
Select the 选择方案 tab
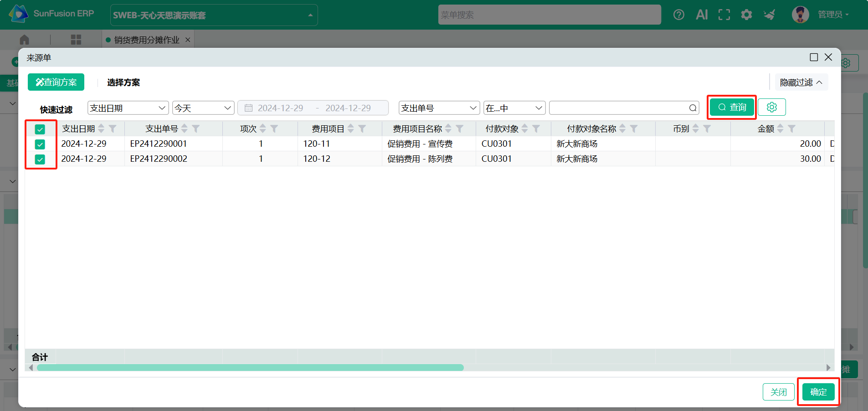tap(123, 82)
